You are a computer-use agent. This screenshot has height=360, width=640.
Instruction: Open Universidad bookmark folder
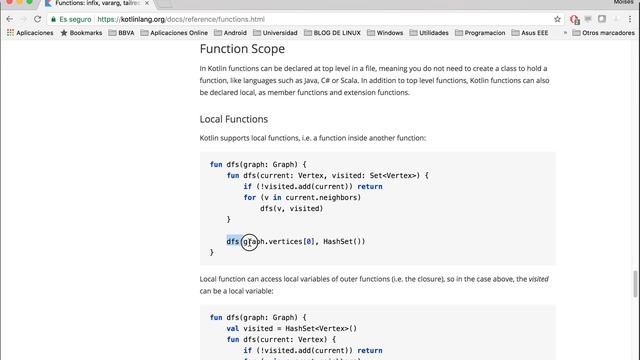pyautogui.click(x=275, y=33)
